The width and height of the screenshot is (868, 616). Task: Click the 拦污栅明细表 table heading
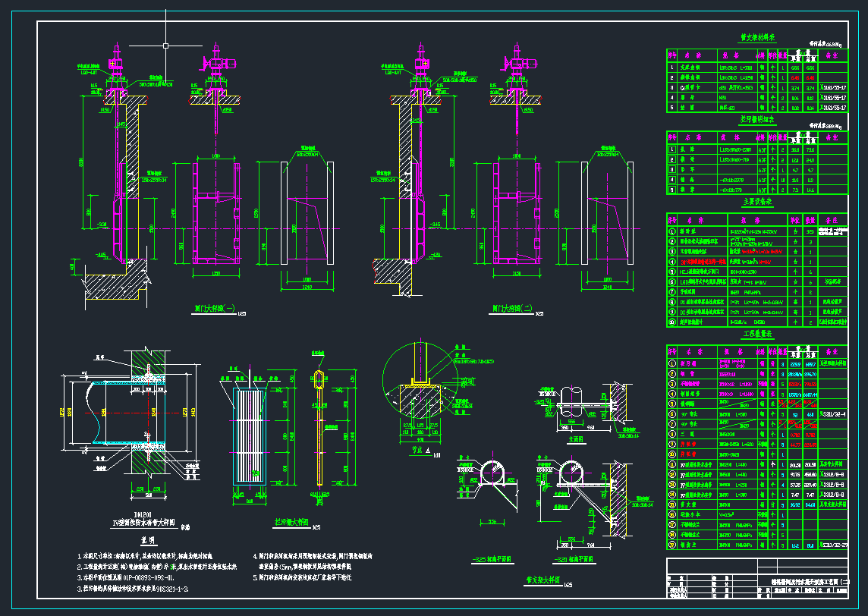point(757,120)
